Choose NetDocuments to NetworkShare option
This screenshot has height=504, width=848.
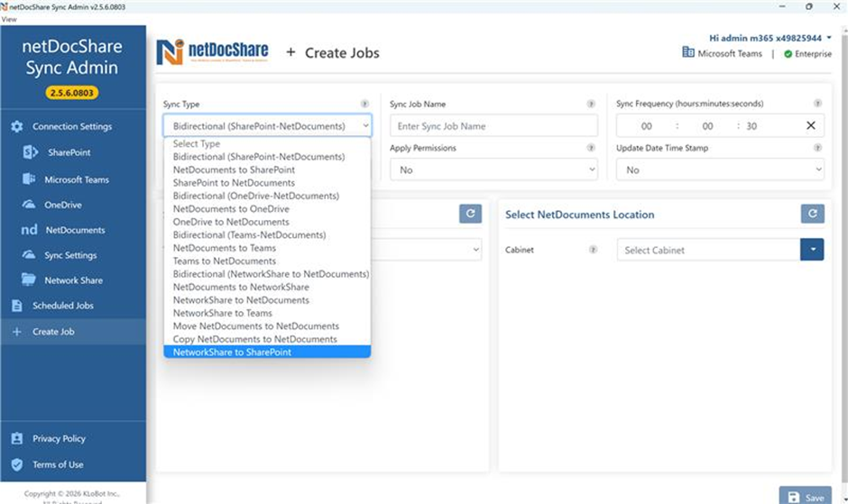pos(267,287)
